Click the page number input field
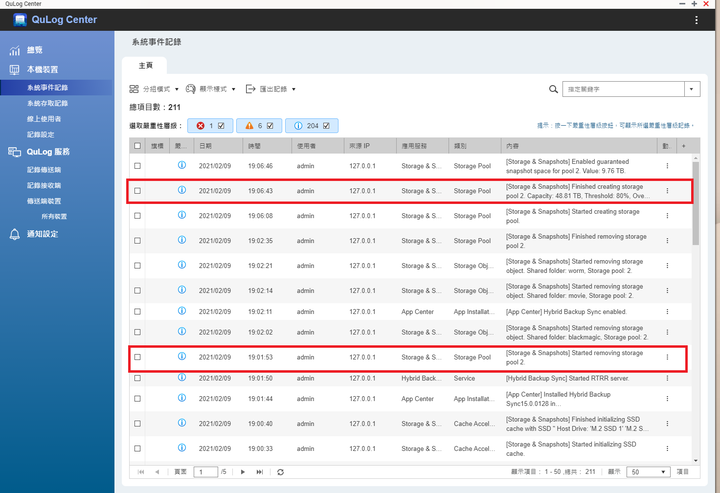This screenshot has width=720, height=493. tap(205, 472)
